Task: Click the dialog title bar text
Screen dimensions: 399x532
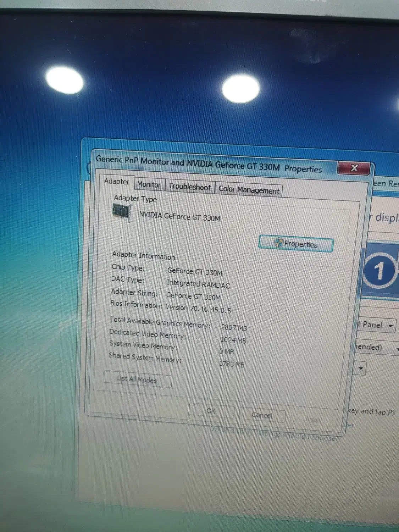Action: tap(209, 164)
